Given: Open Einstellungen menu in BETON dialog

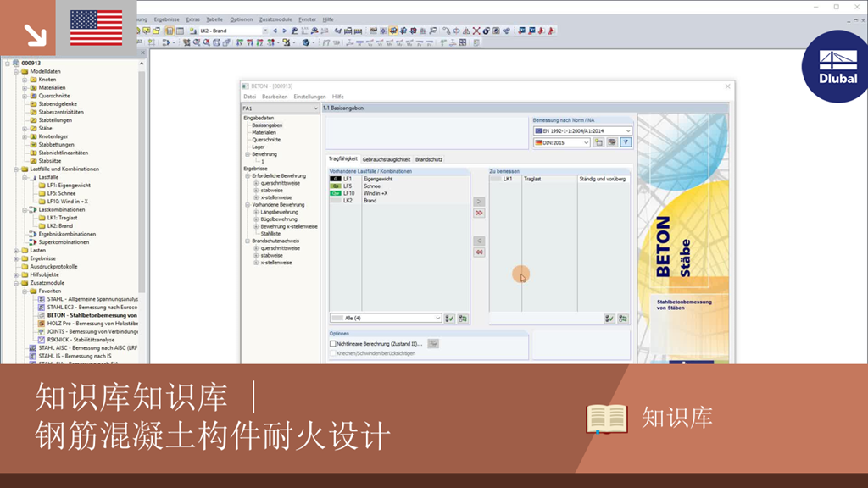Looking at the screenshot, I should click(x=309, y=97).
